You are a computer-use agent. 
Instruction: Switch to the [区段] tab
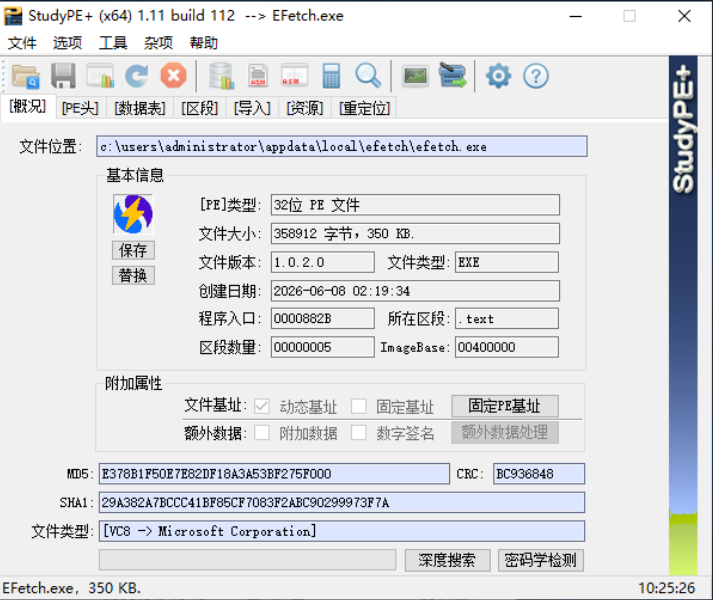(x=200, y=108)
